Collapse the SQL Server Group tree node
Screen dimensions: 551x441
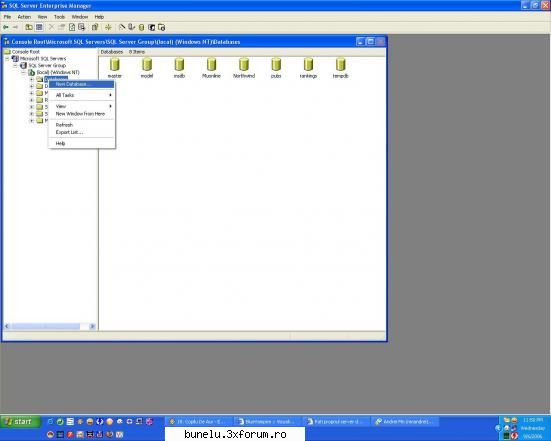pos(15,65)
